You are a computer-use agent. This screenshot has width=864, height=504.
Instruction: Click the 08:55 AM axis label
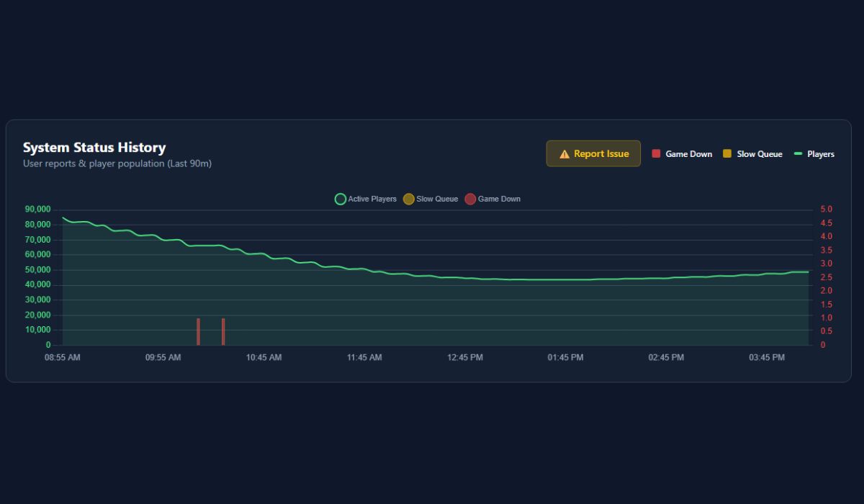(62, 357)
